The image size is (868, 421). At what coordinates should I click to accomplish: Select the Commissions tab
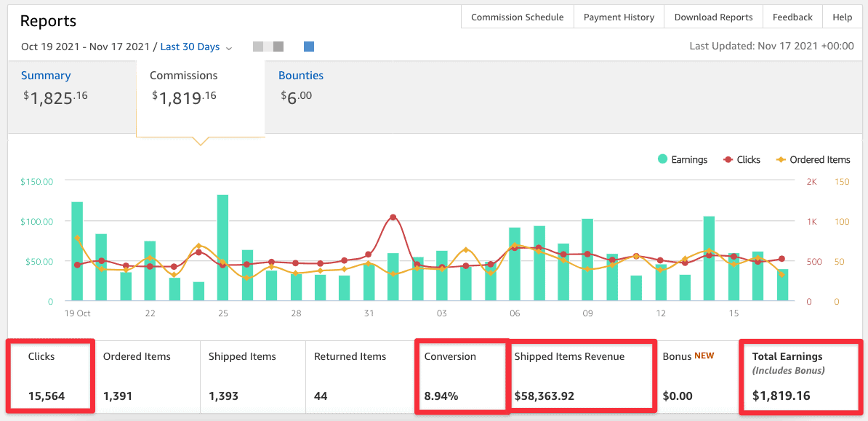[183, 75]
